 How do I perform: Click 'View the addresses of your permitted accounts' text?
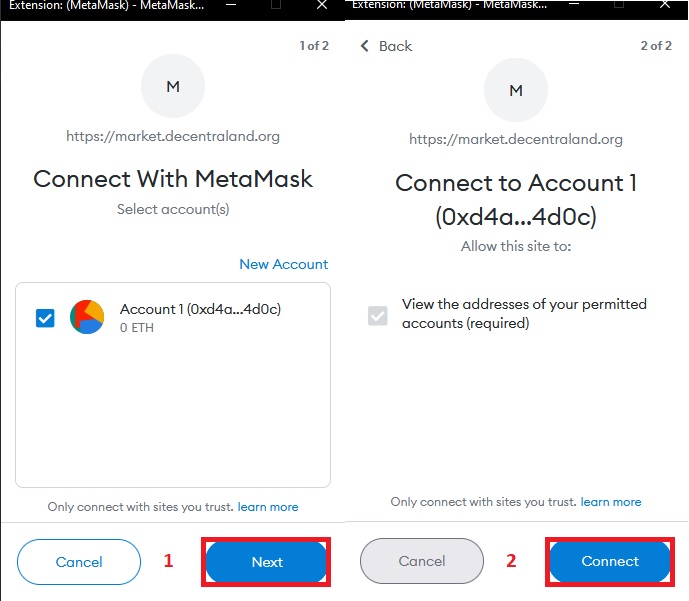(x=524, y=313)
